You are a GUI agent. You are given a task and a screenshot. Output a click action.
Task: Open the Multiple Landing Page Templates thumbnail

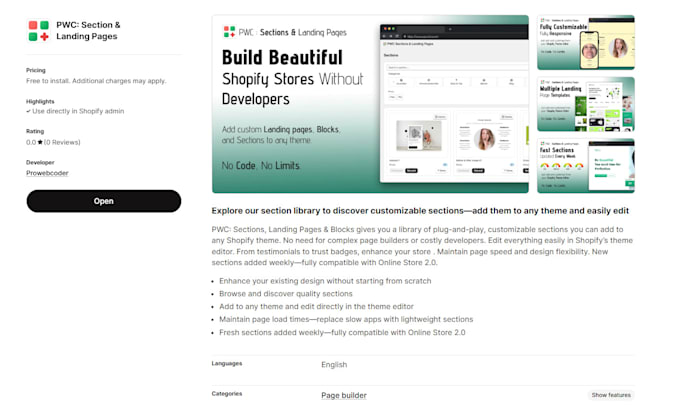[x=586, y=104]
